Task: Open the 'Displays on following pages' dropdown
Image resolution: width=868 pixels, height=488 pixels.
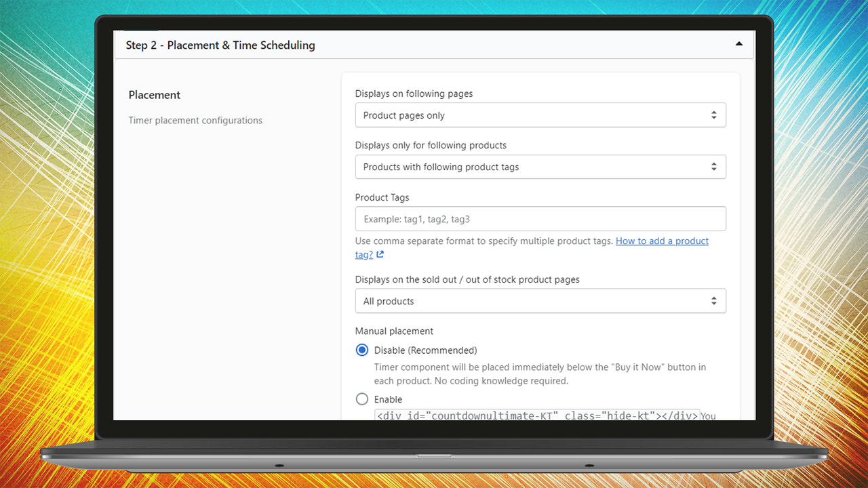Action: pyautogui.click(x=540, y=115)
